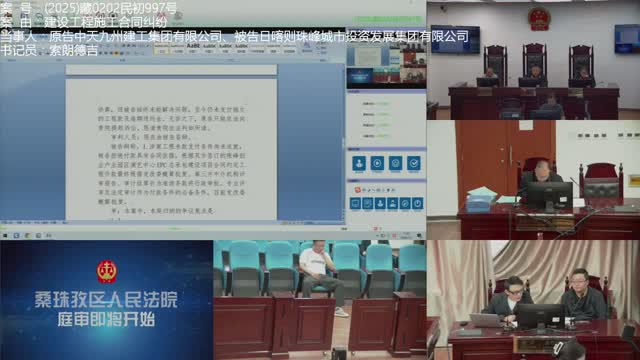Click the blue play icon button
This screenshot has height=360, width=640.
point(377,163)
